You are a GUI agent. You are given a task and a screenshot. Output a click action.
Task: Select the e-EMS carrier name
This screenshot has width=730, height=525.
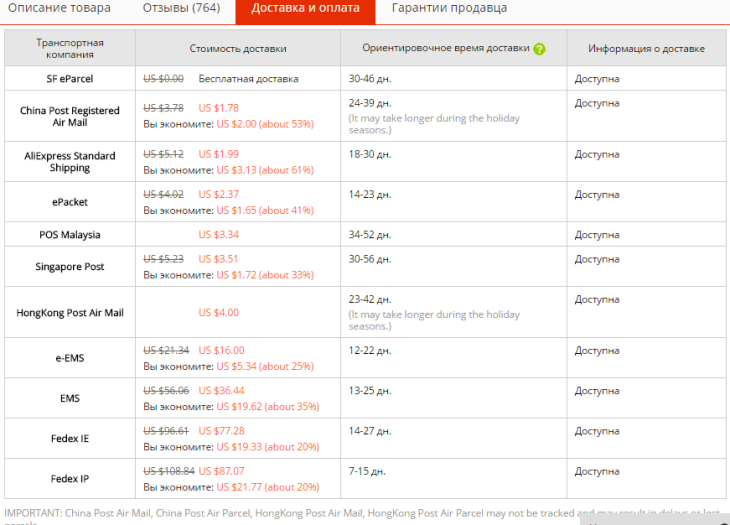coord(70,358)
